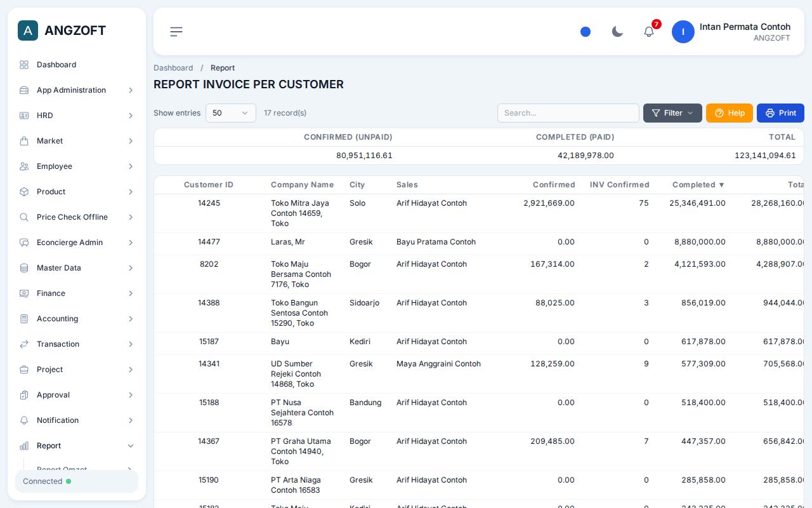Viewport: 812px width, 508px height.
Task: Open the Dashboard sidebar icon
Action: (x=24, y=65)
